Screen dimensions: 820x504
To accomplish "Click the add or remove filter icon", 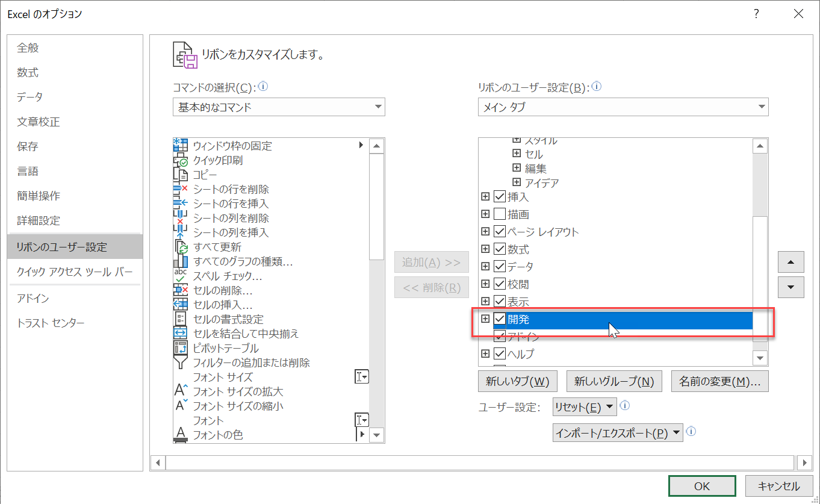I will [x=181, y=362].
